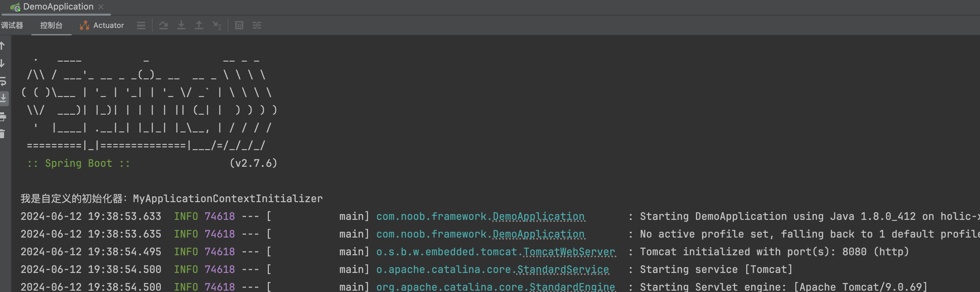Close the DemoApplication tab
This screenshot has width=980, height=292.
101,7
